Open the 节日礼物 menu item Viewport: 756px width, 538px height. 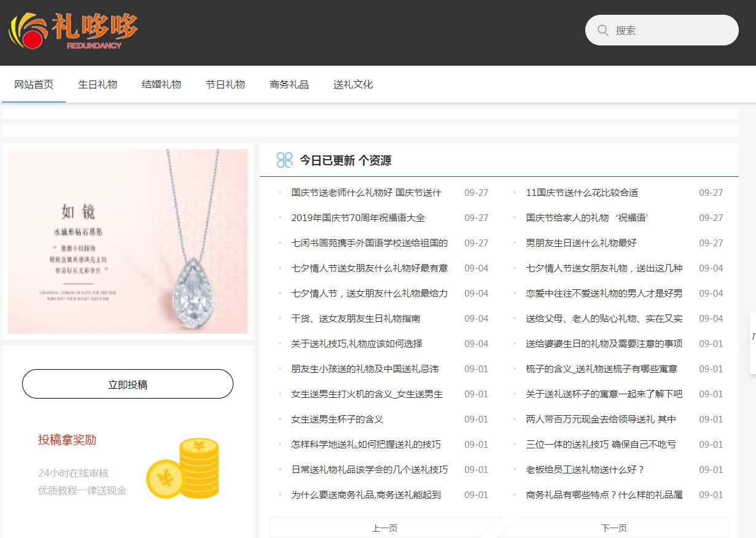(225, 85)
